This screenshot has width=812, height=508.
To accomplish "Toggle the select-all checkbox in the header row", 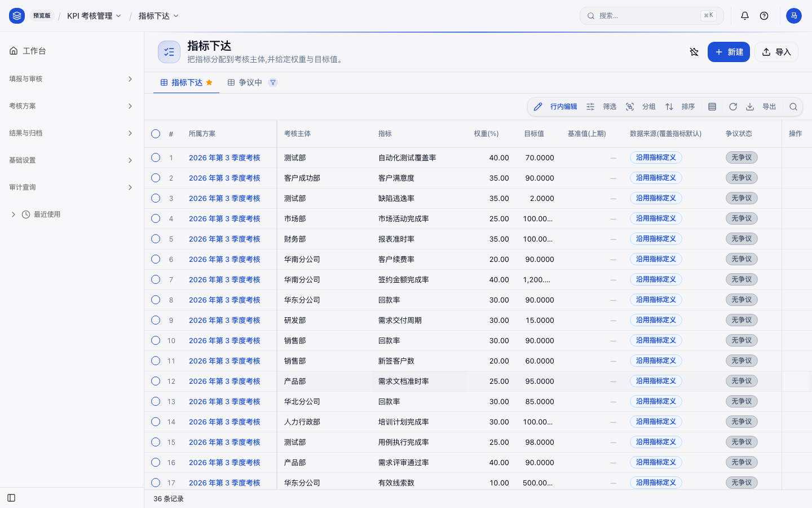I will [x=156, y=134].
